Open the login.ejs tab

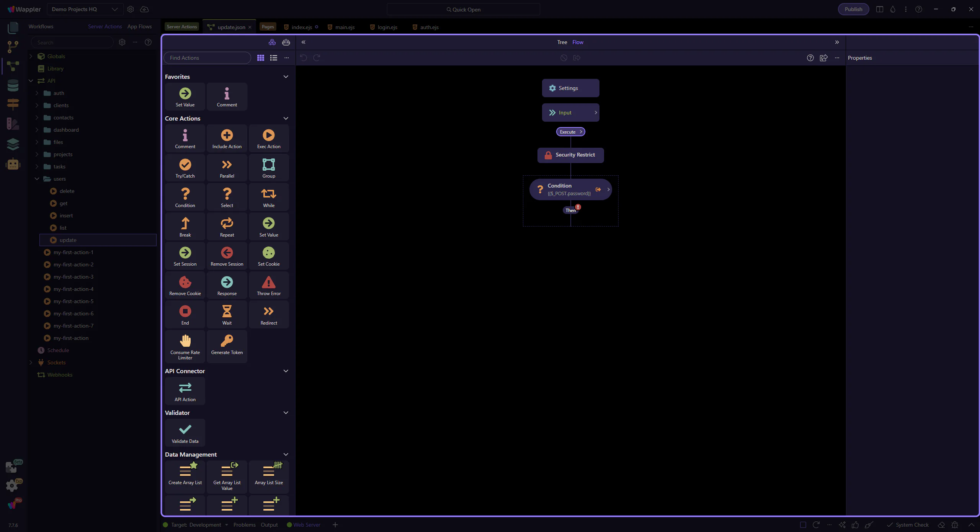click(x=387, y=27)
